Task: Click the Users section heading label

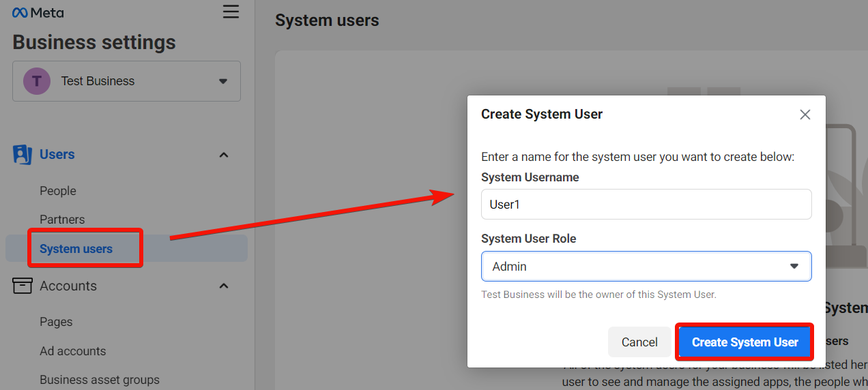Action: [57, 155]
